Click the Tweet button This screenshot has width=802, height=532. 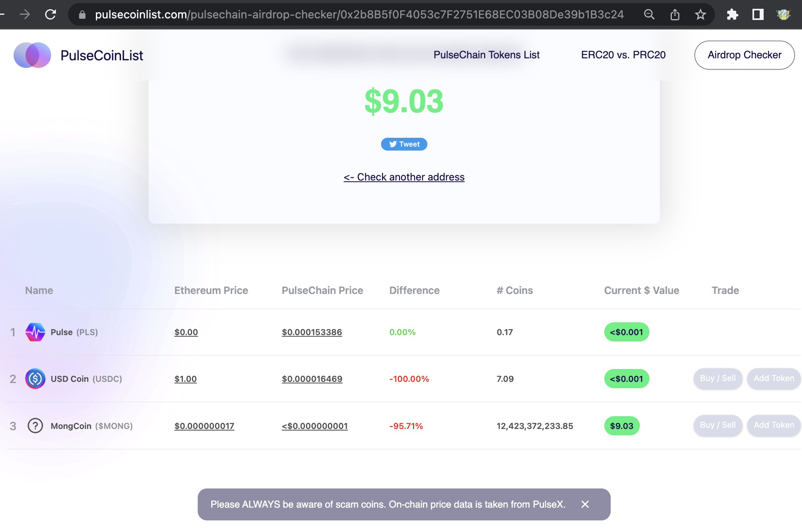[x=404, y=144]
